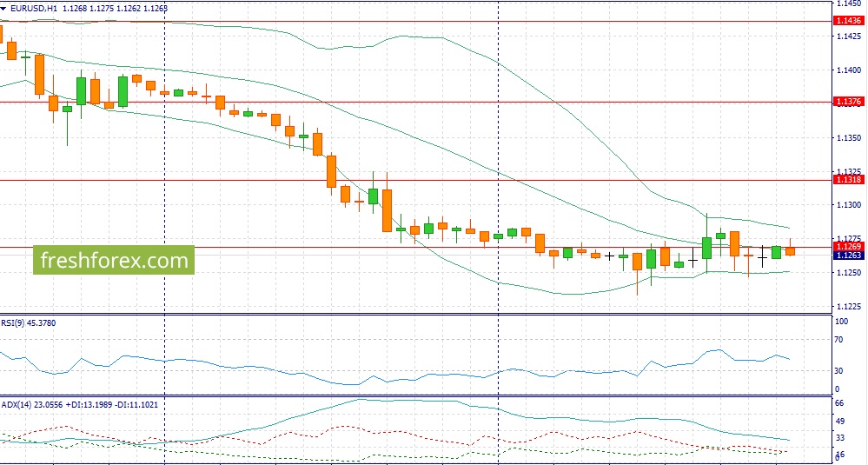The width and height of the screenshot is (868, 465).
Task: Select the 1.1436 red price label
Action: click(847, 20)
